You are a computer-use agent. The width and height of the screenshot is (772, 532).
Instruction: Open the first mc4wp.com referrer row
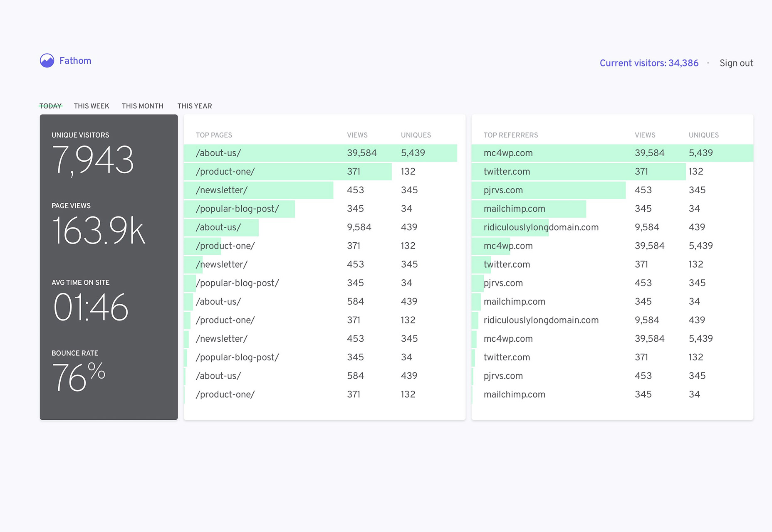tap(612, 153)
